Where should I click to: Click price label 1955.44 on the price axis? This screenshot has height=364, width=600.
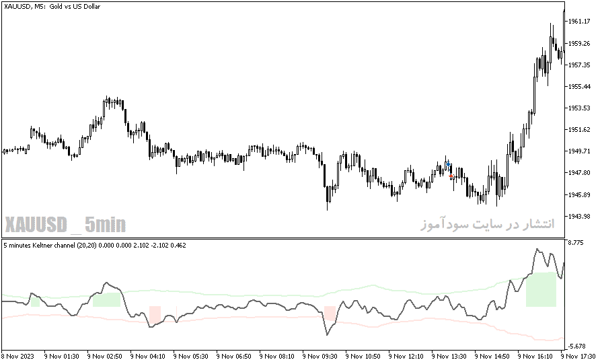point(579,87)
